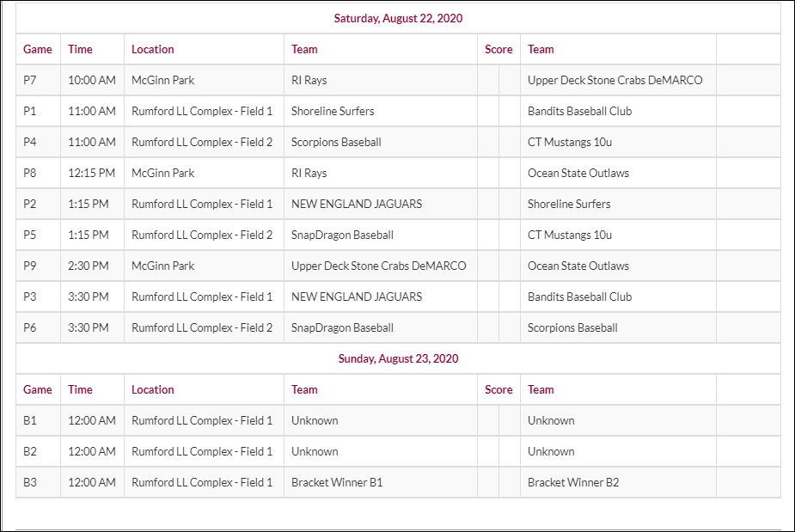This screenshot has height=532, width=795.
Task: Click Ocean State Outlaws in game P8 row
Action: pyautogui.click(x=578, y=173)
